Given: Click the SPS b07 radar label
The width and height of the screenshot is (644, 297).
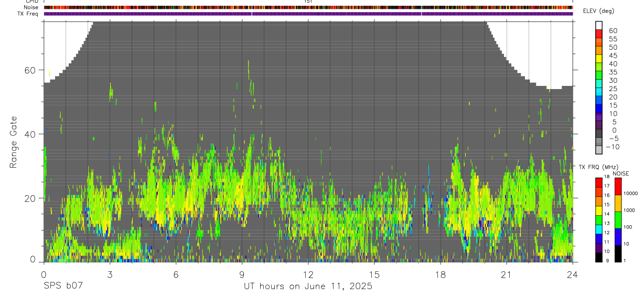Looking at the screenshot, I should click(x=63, y=287).
